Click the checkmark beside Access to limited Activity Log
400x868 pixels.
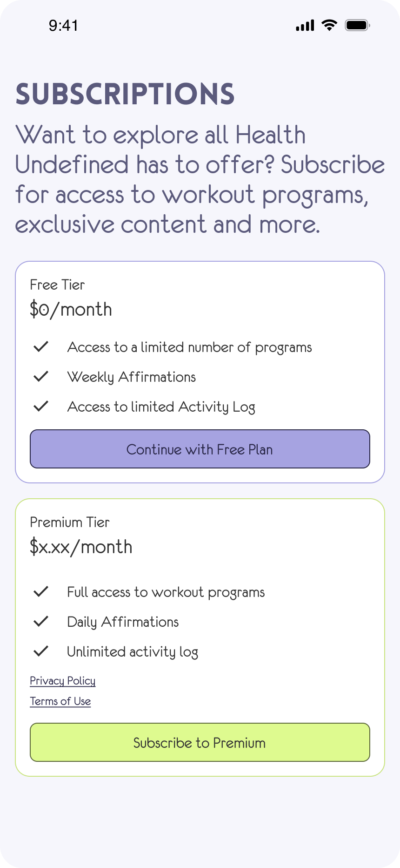[x=41, y=406]
